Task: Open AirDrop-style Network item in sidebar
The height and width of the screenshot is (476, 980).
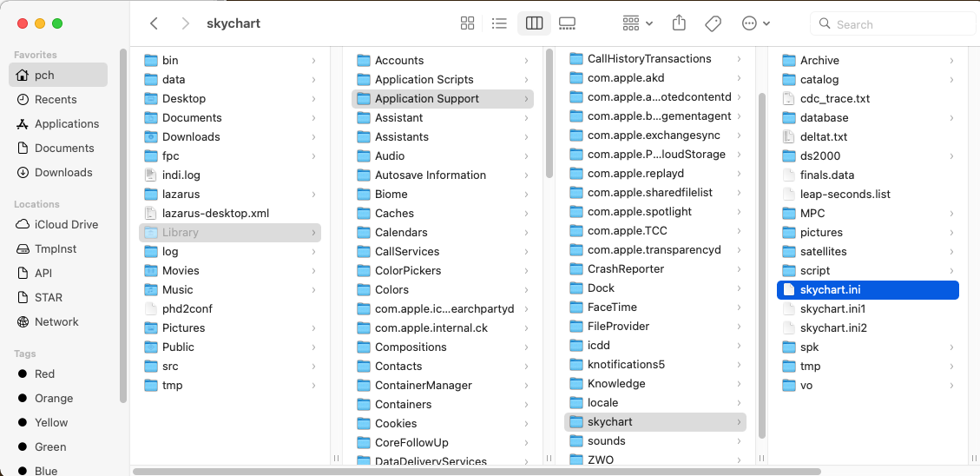Action: (56, 321)
